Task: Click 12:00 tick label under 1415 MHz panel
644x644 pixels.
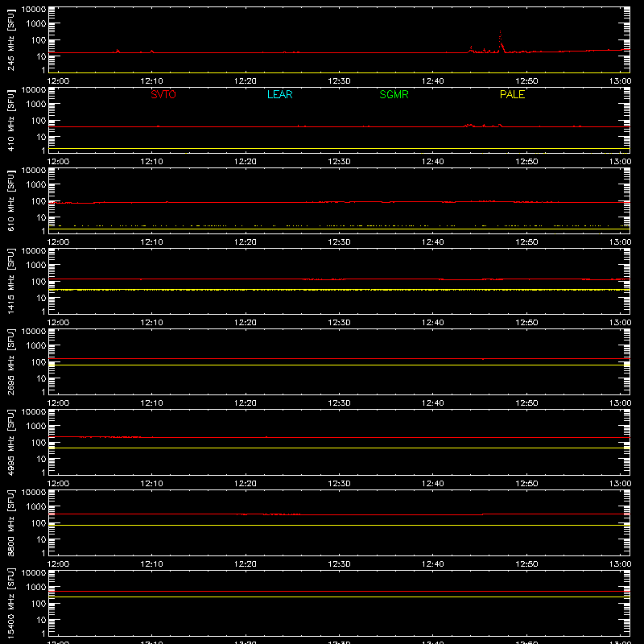Action: tap(58, 323)
